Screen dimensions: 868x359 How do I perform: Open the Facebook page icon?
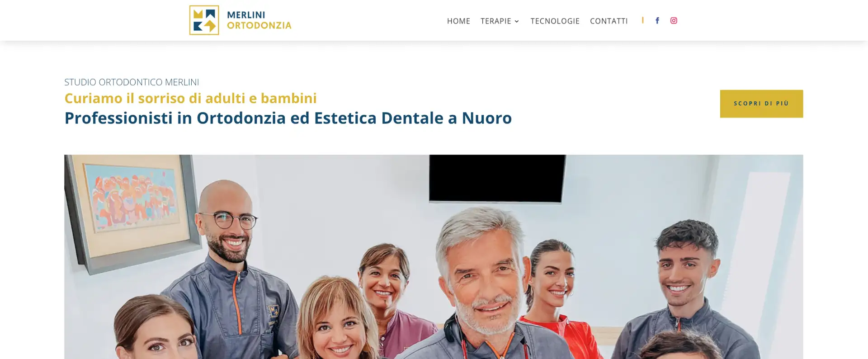(x=657, y=20)
